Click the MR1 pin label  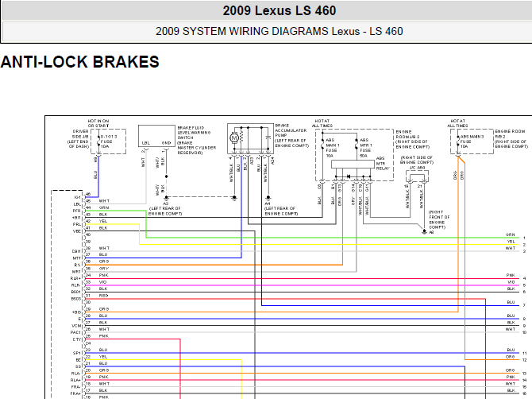[x=77, y=272]
